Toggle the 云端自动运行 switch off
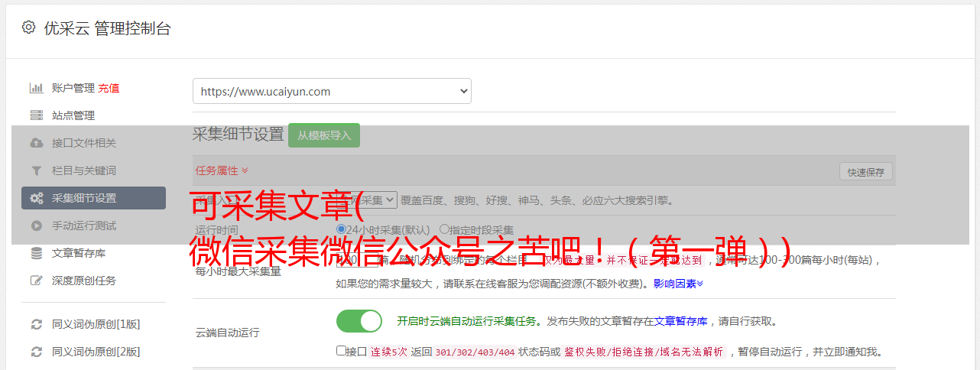 359,321
